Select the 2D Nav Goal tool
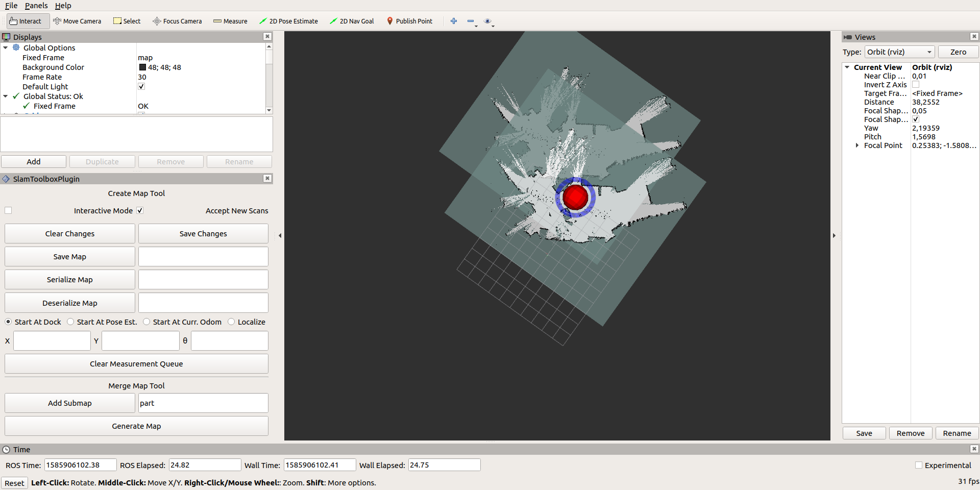The height and width of the screenshot is (490, 980). pyautogui.click(x=352, y=21)
